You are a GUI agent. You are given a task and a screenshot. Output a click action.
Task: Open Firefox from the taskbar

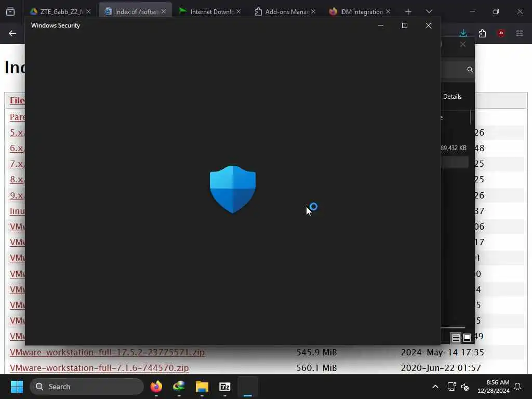(156, 387)
